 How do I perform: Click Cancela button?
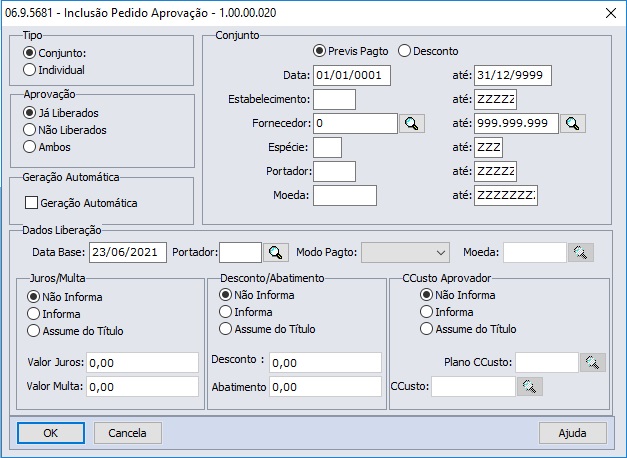click(128, 433)
